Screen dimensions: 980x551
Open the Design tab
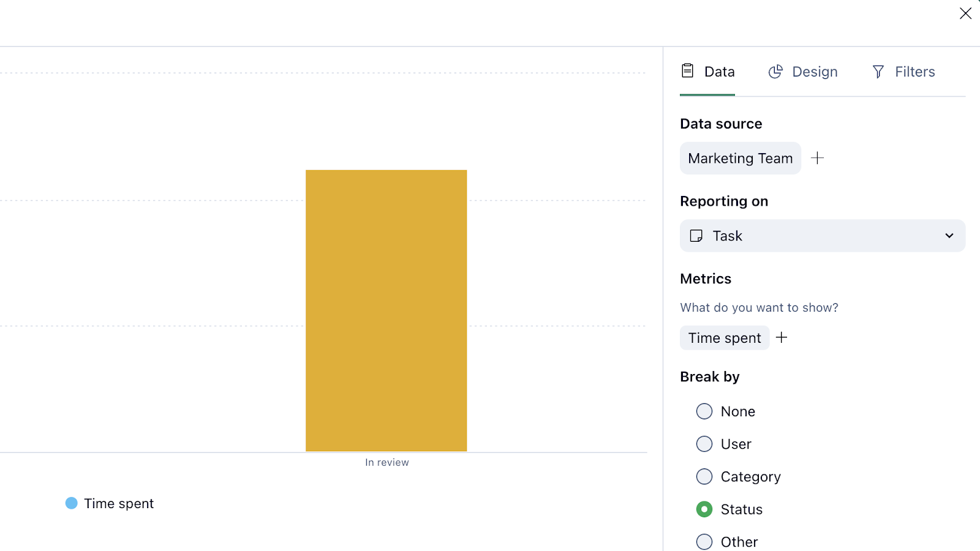click(802, 72)
